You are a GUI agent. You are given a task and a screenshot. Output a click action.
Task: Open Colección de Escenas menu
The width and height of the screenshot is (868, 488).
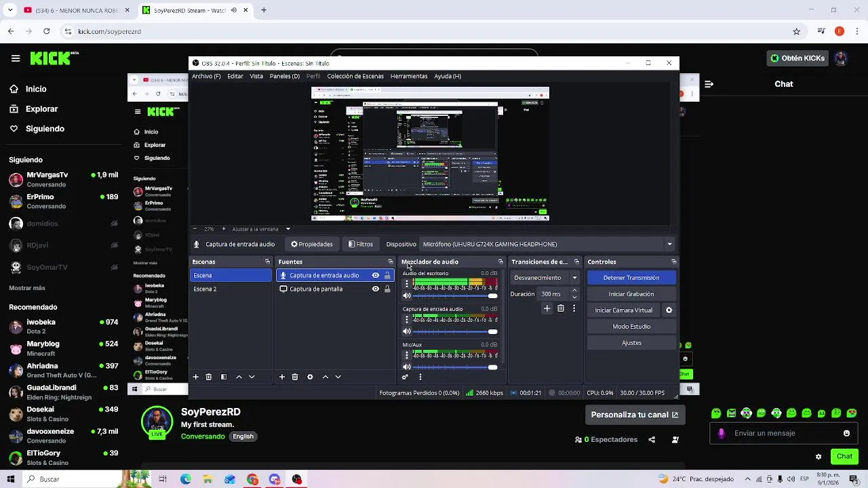[x=355, y=76]
